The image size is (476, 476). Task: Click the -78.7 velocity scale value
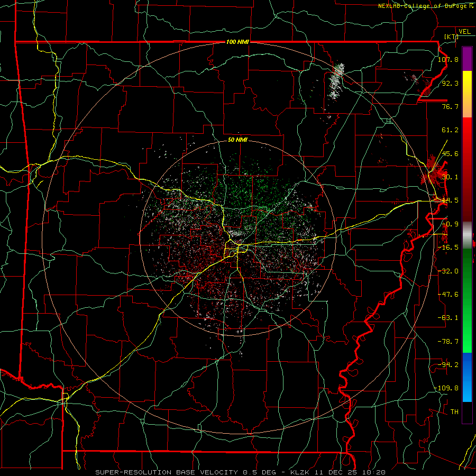(448, 342)
